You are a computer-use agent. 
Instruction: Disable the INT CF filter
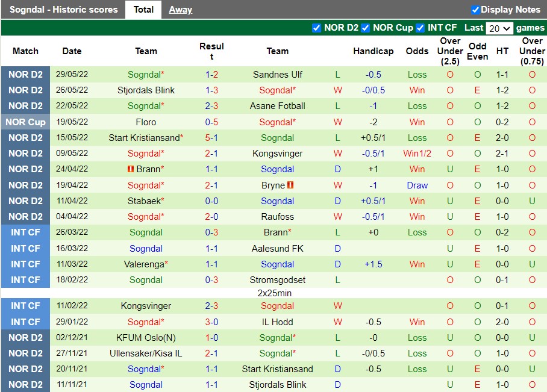pyautogui.click(x=420, y=28)
